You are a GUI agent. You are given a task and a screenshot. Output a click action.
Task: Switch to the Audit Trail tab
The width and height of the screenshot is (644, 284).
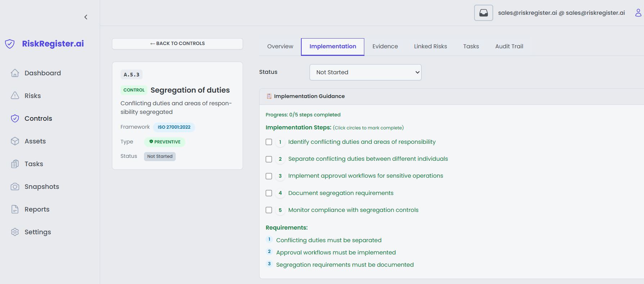click(x=509, y=46)
